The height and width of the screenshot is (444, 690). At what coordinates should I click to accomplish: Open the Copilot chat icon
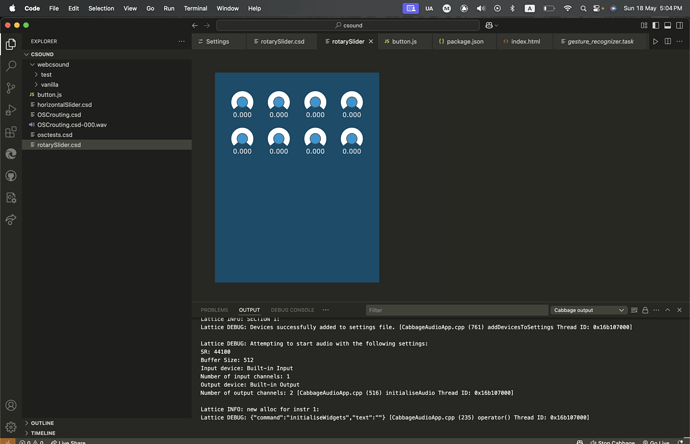point(489,26)
